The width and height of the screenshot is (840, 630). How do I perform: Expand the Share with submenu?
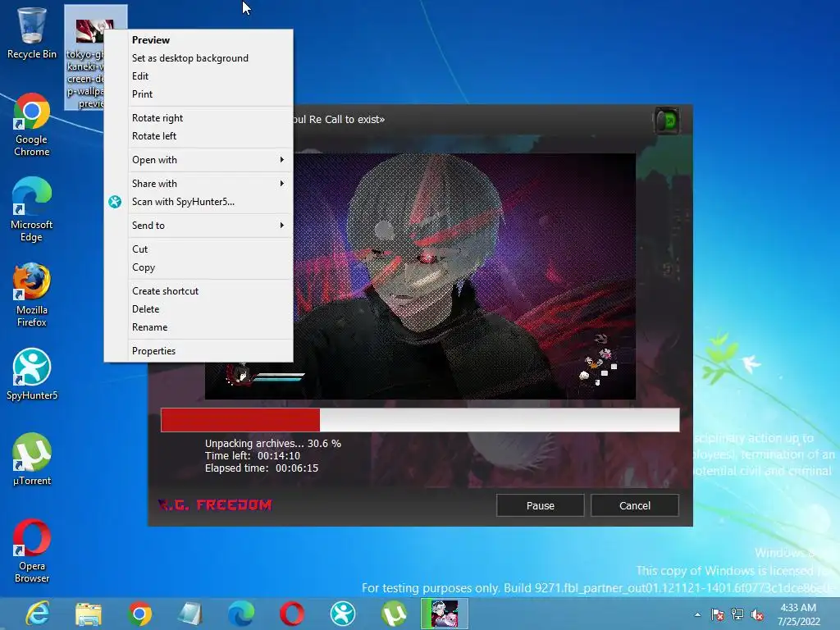[x=199, y=183]
